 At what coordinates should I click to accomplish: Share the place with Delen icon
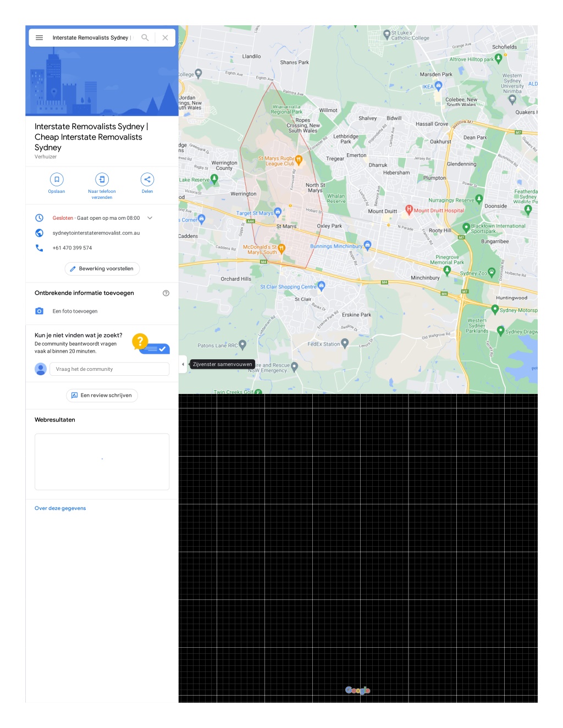(x=147, y=180)
